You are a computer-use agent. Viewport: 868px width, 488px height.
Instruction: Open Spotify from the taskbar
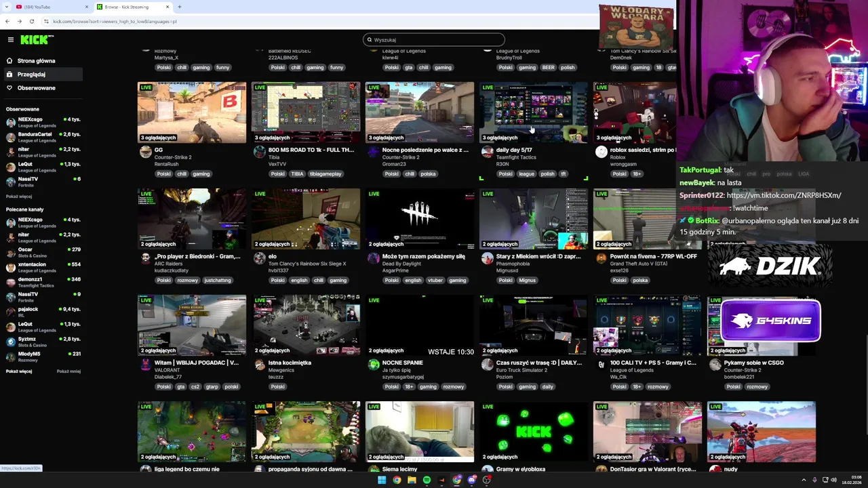(x=427, y=480)
